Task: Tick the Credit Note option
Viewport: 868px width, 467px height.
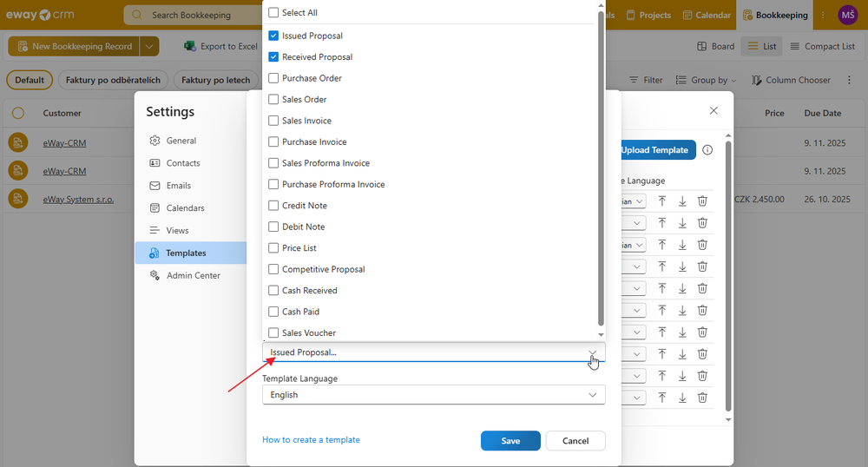Action: (x=274, y=206)
